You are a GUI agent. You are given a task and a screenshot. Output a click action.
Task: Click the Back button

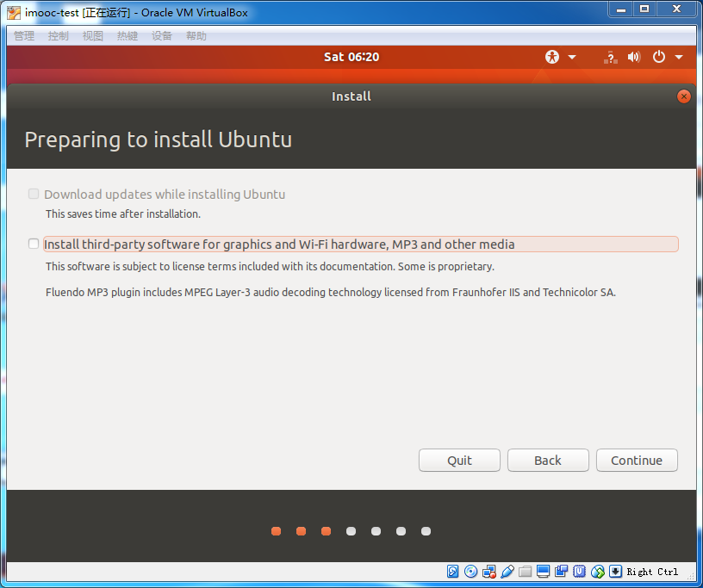(x=548, y=461)
